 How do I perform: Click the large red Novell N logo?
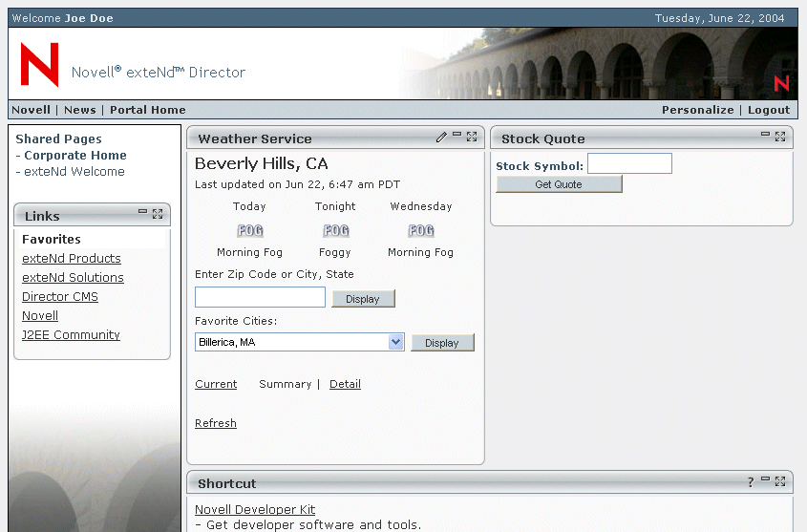(39, 64)
